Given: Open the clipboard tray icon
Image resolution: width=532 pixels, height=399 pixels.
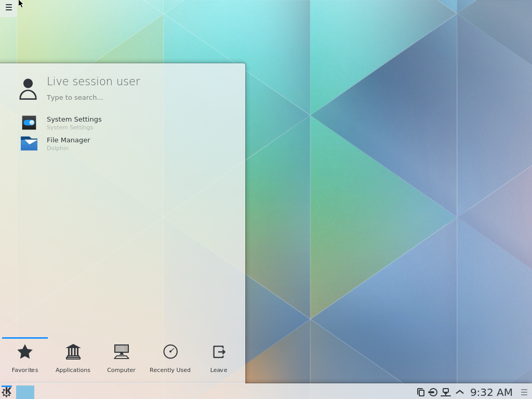Looking at the screenshot, I should tap(421, 392).
